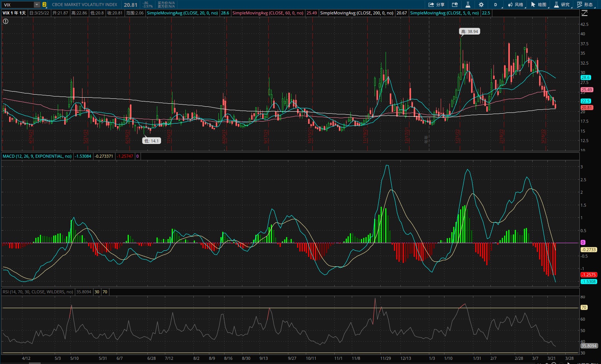Click the flask studies icon next to settings
The width and height of the screenshot is (601, 364).
pyautogui.click(x=468, y=5)
